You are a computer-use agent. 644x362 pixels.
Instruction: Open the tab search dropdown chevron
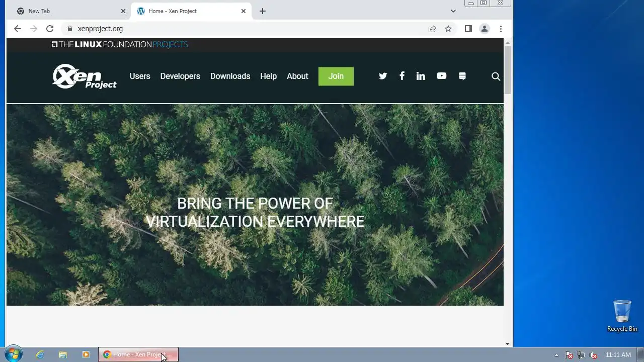coord(453,11)
